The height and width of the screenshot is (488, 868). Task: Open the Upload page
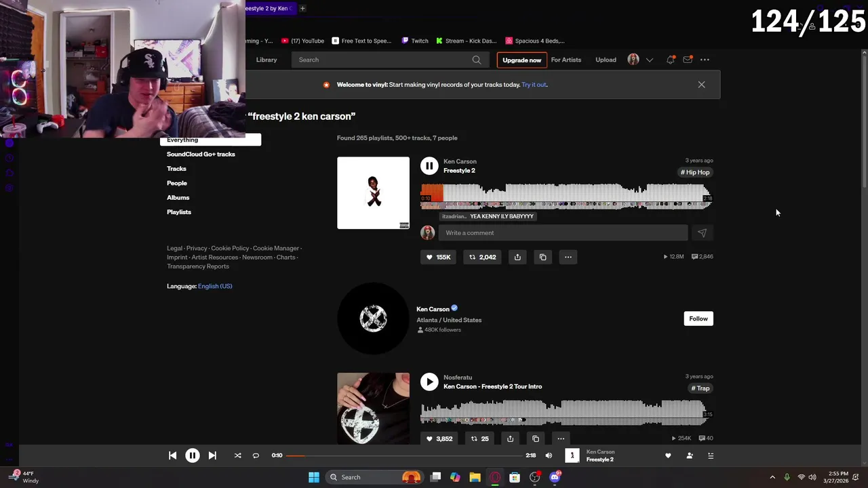point(606,60)
